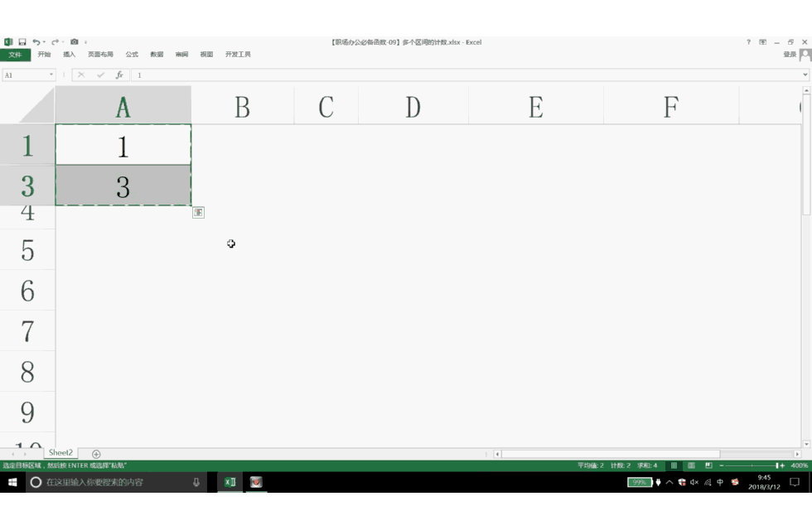Screen dimensions: 812x530
Task: Open the 文件 (File) tab
Action: [15, 55]
